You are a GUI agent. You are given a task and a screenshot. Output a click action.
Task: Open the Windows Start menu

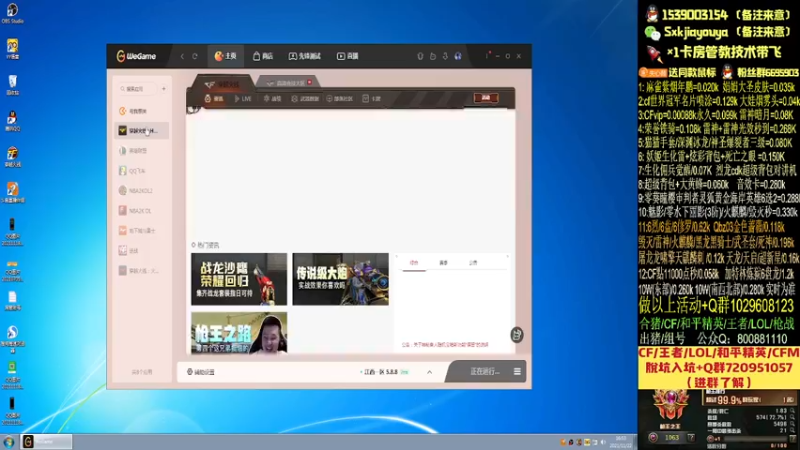click(x=9, y=442)
